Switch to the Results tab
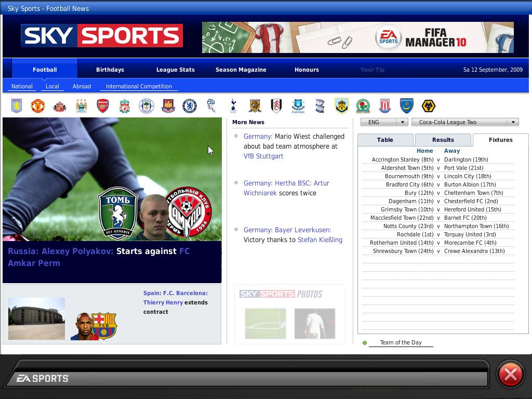This screenshot has width=532, height=399. (443, 140)
